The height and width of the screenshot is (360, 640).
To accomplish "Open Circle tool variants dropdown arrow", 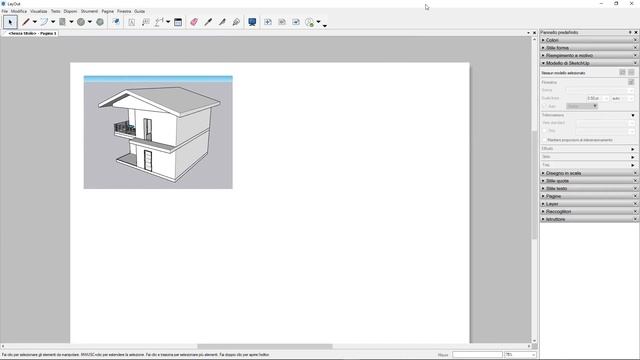I will coord(90,22).
